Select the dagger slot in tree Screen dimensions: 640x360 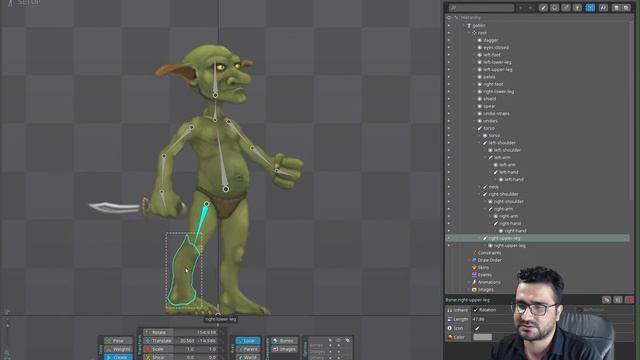point(491,40)
